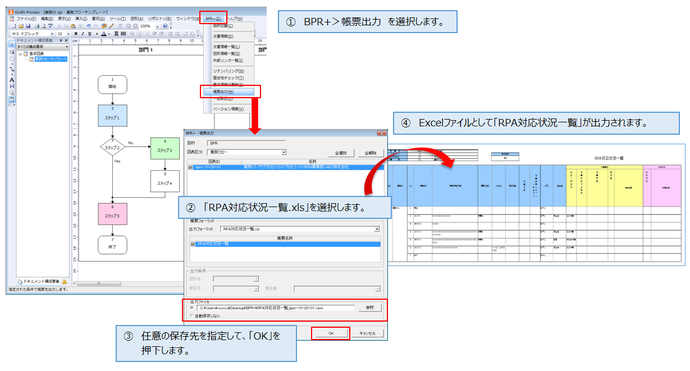Screen dimensions: 690x371
Task: Select the text A tool in toolbox
Action: 12,80
